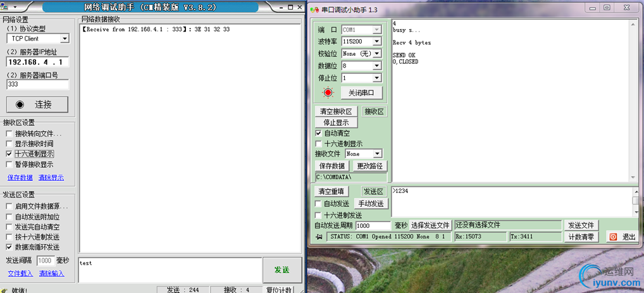Click the green 发送 send button

coord(282,270)
